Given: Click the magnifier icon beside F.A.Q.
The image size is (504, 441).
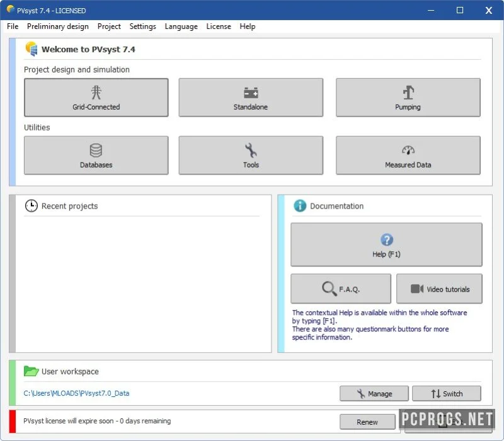Looking at the screenshot, I should [x=329, y=289].
